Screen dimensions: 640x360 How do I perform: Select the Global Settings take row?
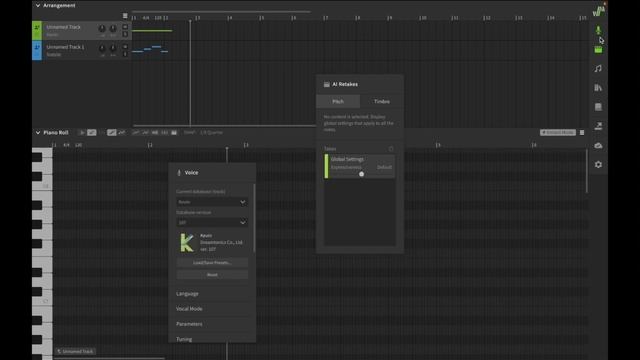(x=360, y=166)
